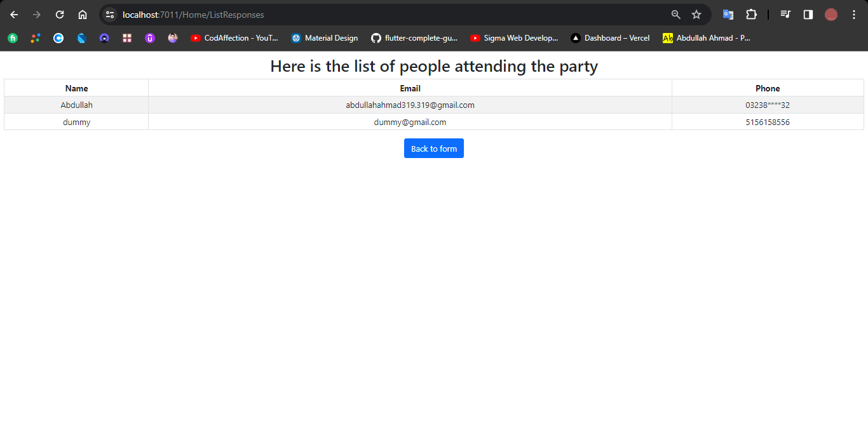Image resolution: width=868 pixels, height=431 pixels.
Task: View site information icon beside URL
Action: tap(110, 15)
